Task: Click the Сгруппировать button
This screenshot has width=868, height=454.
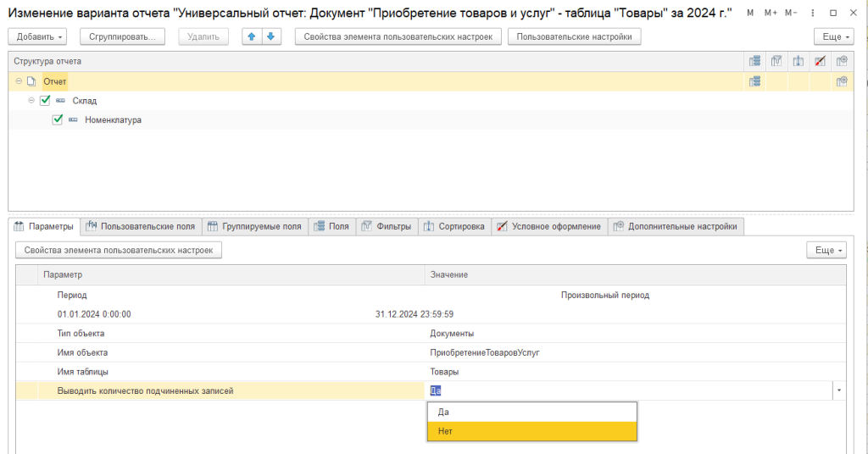Action: click(122, 36)
